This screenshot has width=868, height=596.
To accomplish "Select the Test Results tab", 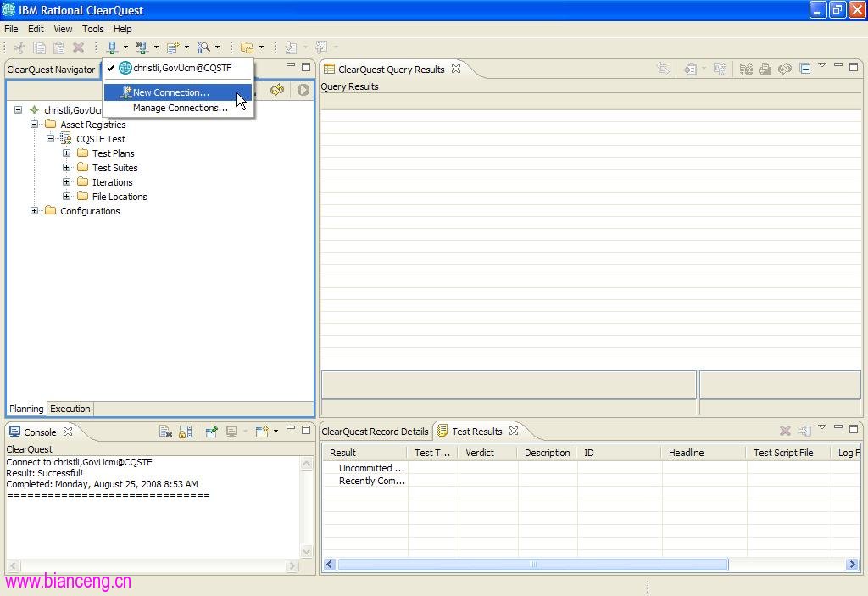I will [477, 432].
